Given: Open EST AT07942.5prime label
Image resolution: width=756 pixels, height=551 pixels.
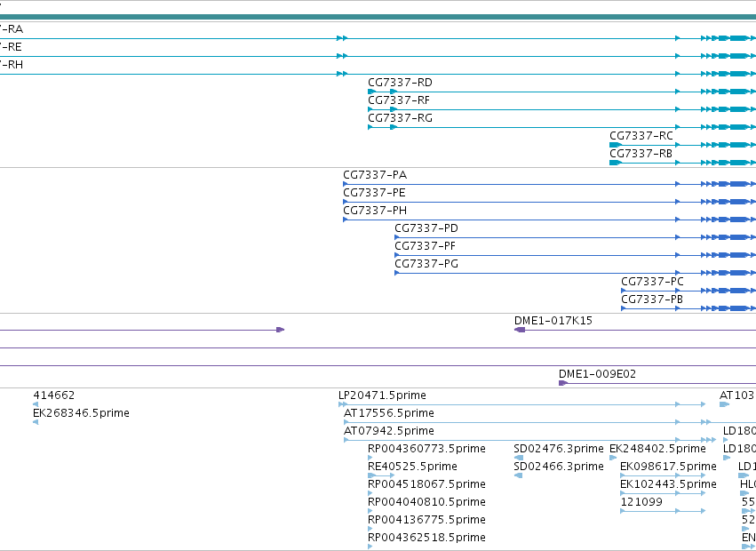Looking at the screenshot, I should click(388, 431).
